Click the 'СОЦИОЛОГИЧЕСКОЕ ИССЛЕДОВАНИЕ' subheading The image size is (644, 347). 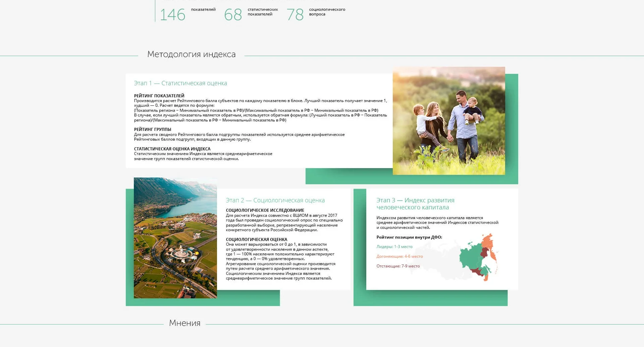265,210
